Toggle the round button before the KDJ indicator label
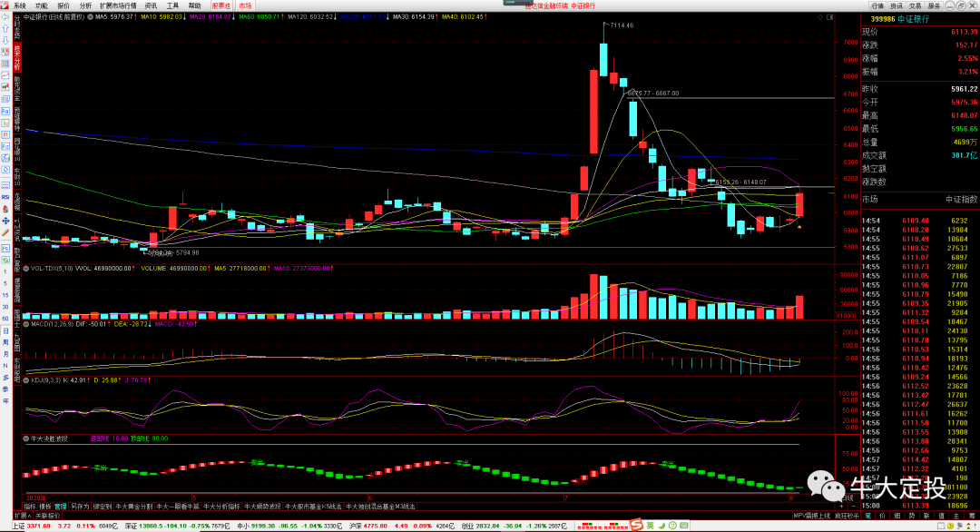 26,380
